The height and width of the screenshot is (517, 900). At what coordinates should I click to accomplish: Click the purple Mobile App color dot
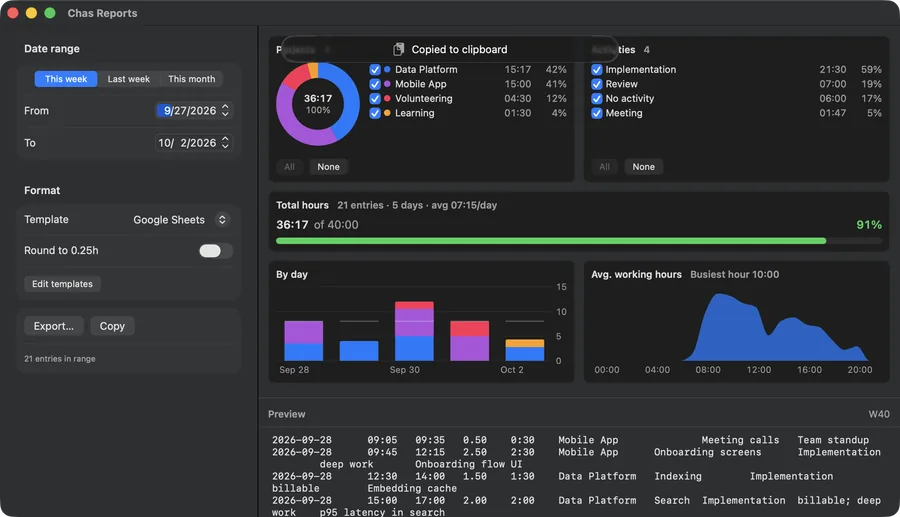387,84
